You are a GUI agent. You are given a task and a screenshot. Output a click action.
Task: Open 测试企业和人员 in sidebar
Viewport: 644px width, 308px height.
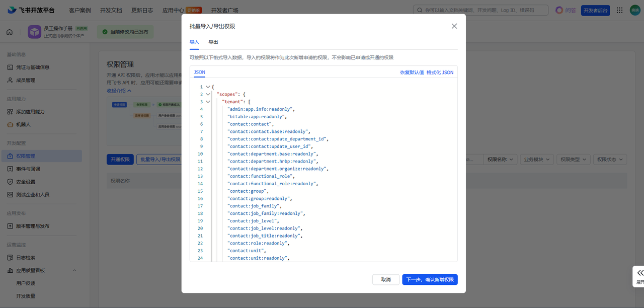pyautogui.click(x=33, y=195)
